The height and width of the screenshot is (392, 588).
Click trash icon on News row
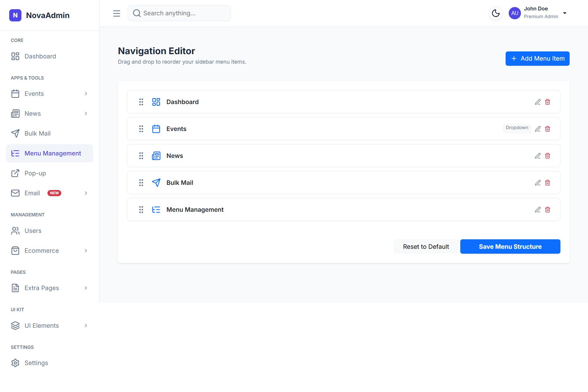click(548, 156)
